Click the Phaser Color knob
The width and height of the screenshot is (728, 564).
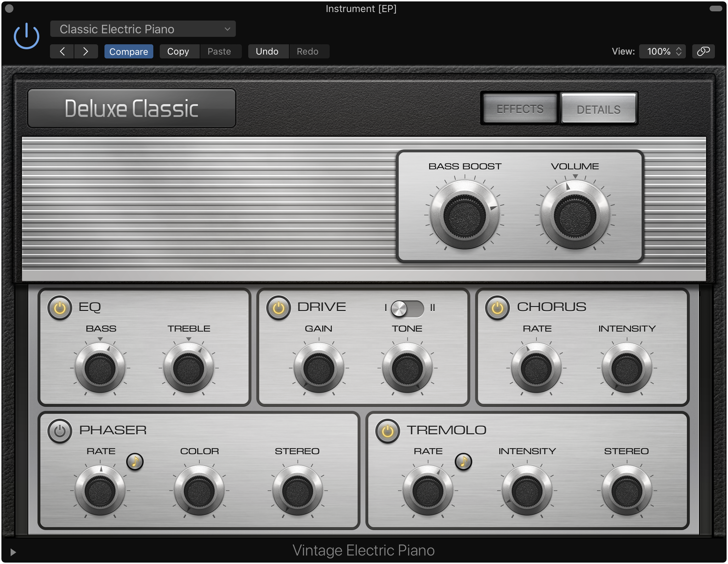[x=199, y=491]
